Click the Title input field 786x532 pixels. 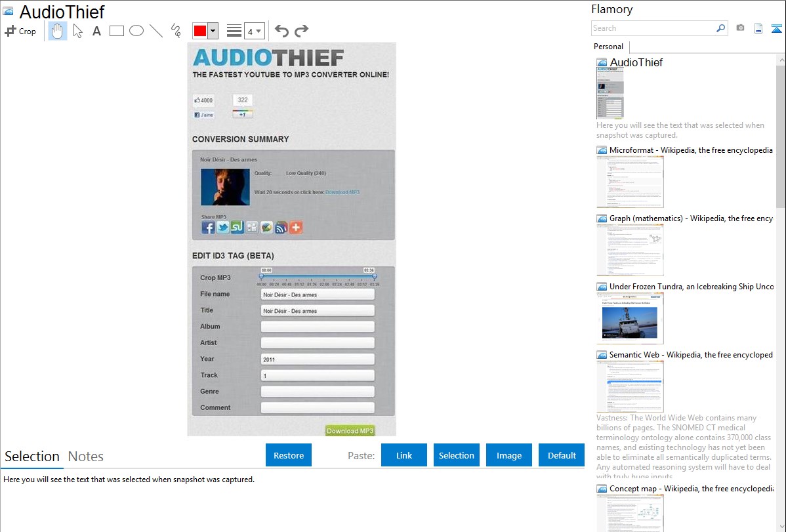pos(318,311)
